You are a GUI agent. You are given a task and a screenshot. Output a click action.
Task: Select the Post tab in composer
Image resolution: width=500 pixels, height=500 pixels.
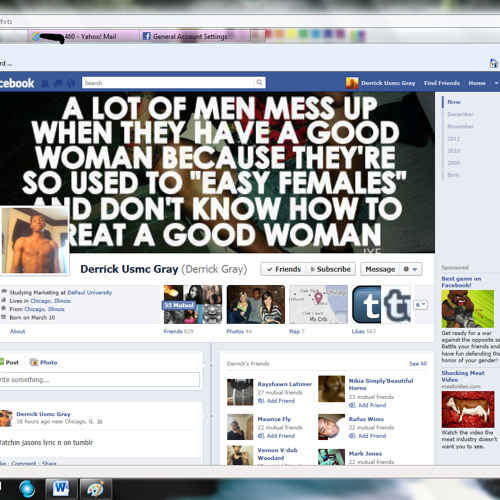pos(10,362)
